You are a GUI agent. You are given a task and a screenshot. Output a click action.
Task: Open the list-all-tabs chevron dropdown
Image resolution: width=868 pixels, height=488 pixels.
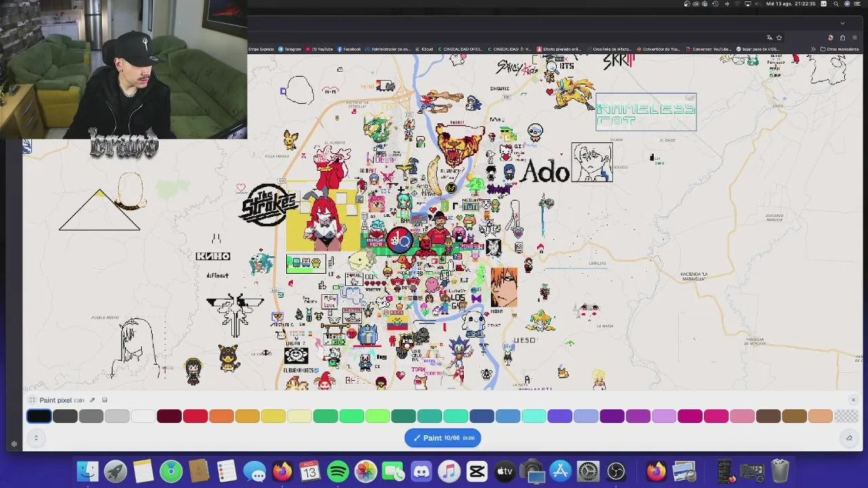(x=842, y=23)
